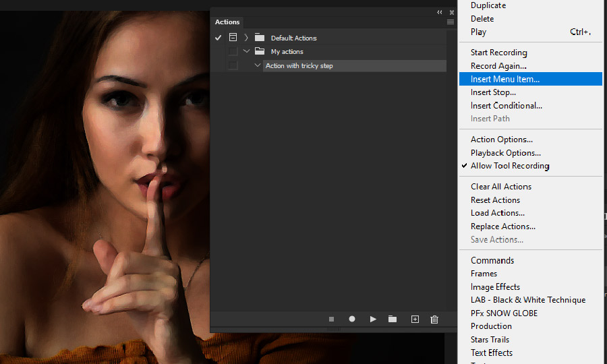Click Create New Action plus icon
The width and height of the screenshot is (607, 364).
[x=415, y=320]
